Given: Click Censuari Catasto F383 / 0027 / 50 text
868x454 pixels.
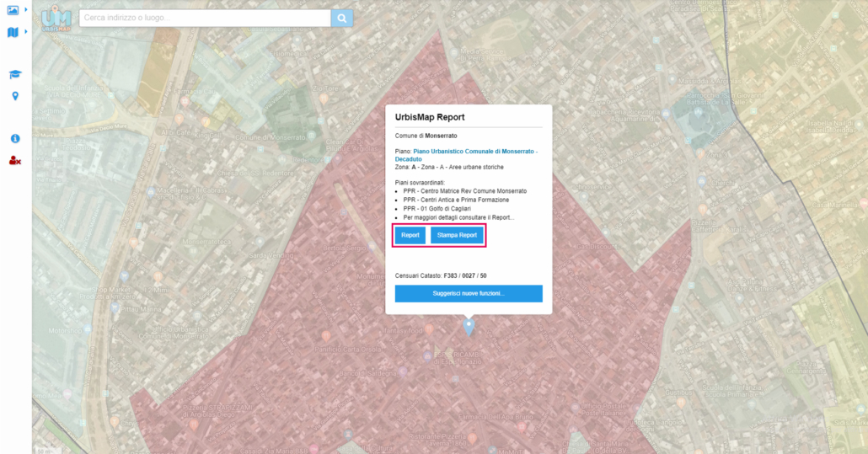Looking at the screenshot, I should click(x=441, y=276).
